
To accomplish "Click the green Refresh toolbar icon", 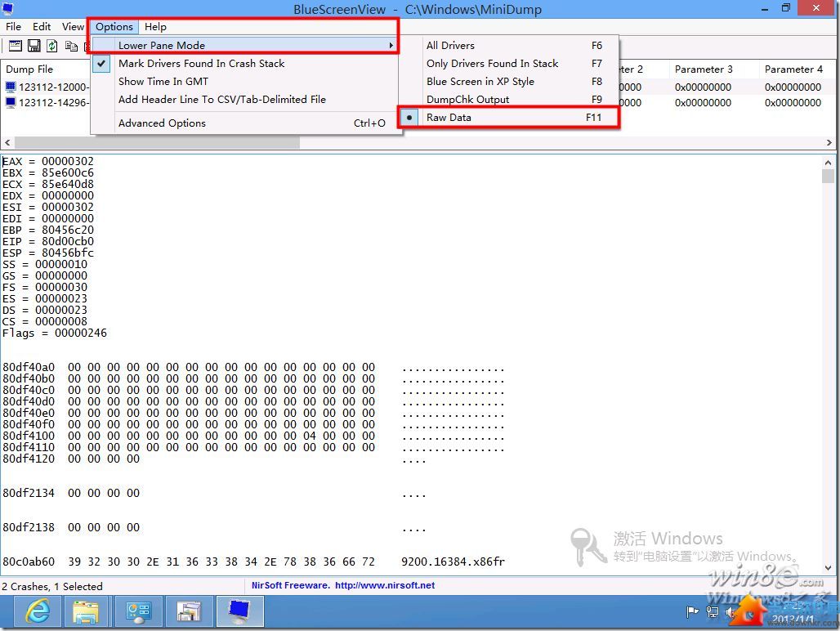I will pyautogui.click(x=52, y=46).
